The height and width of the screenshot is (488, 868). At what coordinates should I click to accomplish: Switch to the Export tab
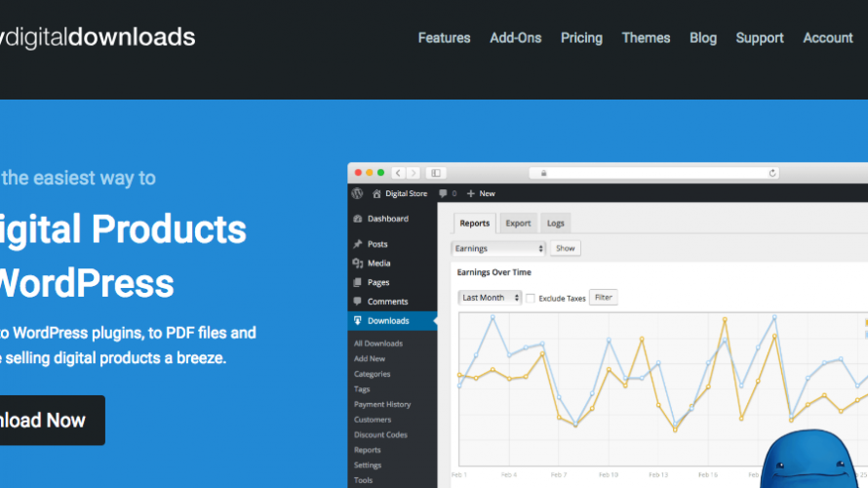[518, 224]
